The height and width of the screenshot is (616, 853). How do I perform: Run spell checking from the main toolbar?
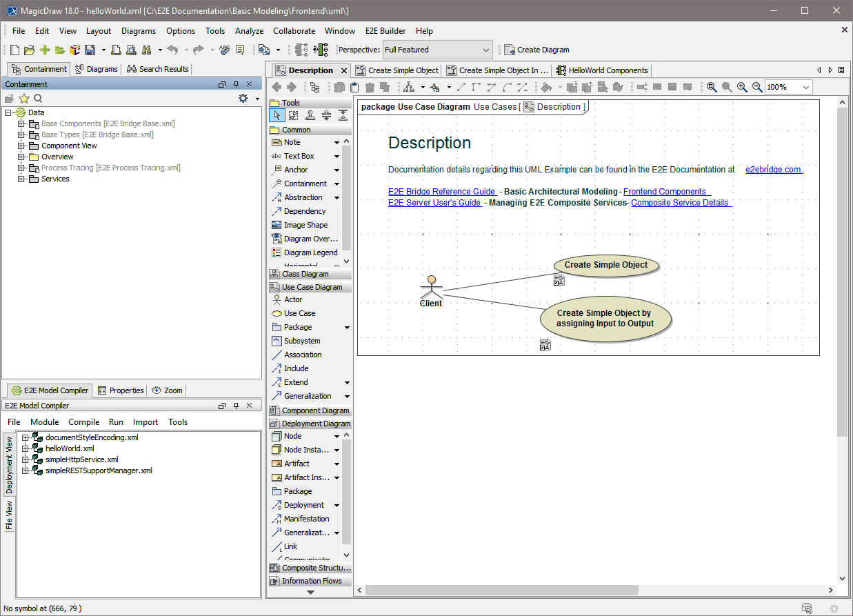pos(225,49)
